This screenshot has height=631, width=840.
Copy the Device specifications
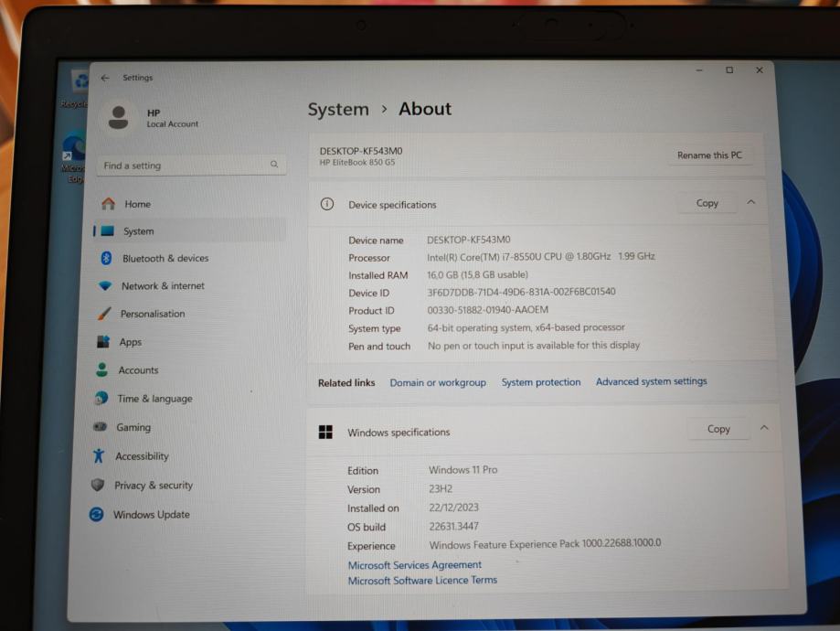coord(707,203)
